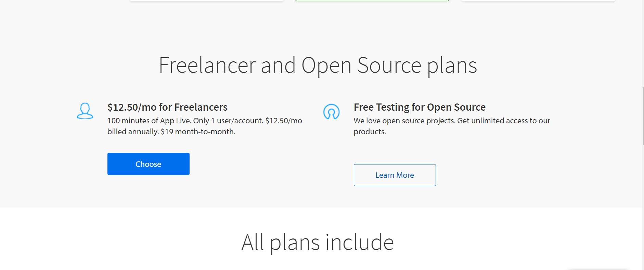Click the 100 minutes of App Live text
This screenshot has height=270, width=644.
(x=149, y=121)
